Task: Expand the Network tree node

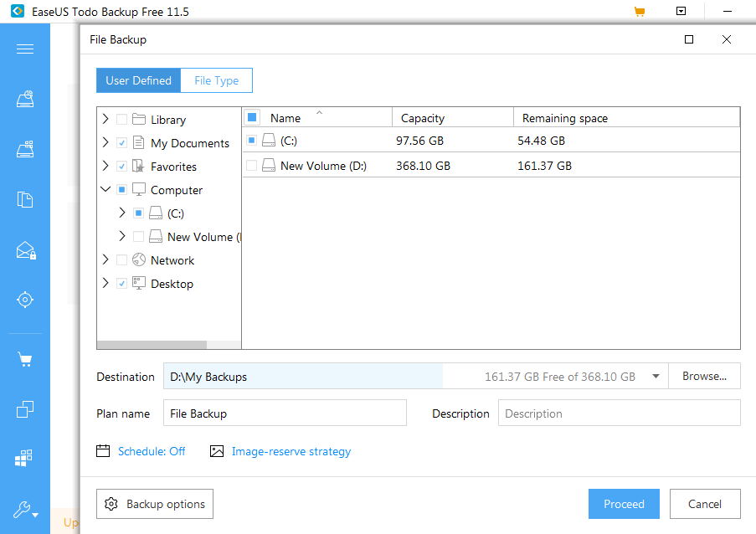Action: tap(105, 260)
